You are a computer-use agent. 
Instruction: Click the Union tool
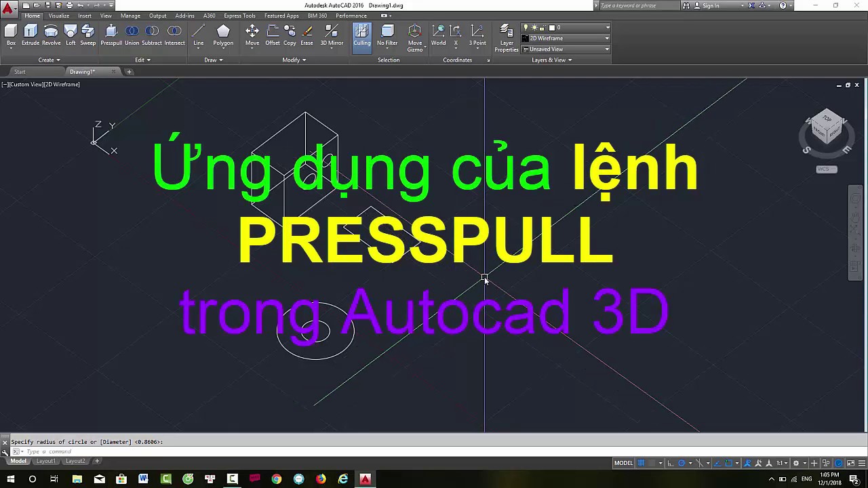click(132, 35)
